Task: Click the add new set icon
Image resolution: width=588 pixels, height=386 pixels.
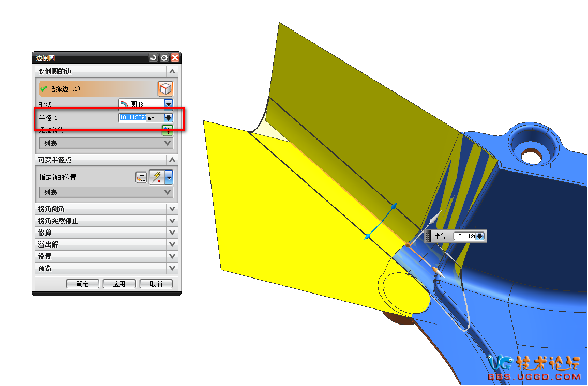Action: 167,129
